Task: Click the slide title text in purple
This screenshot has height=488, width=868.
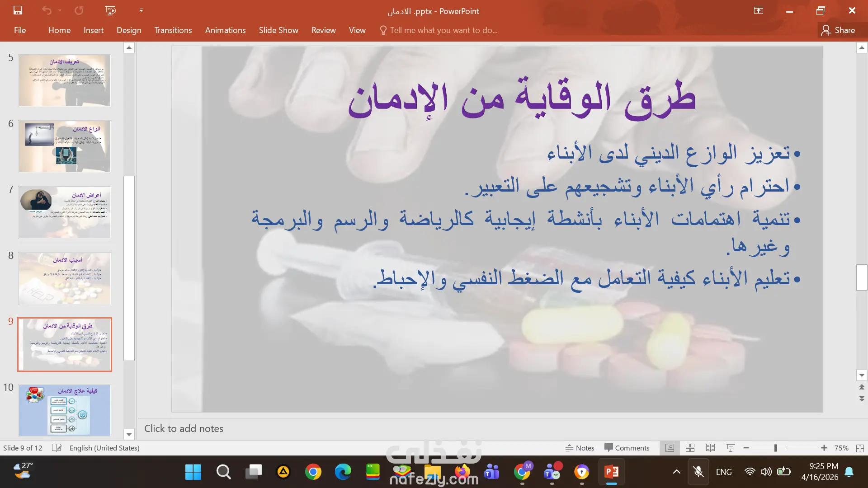Action: 522,98
